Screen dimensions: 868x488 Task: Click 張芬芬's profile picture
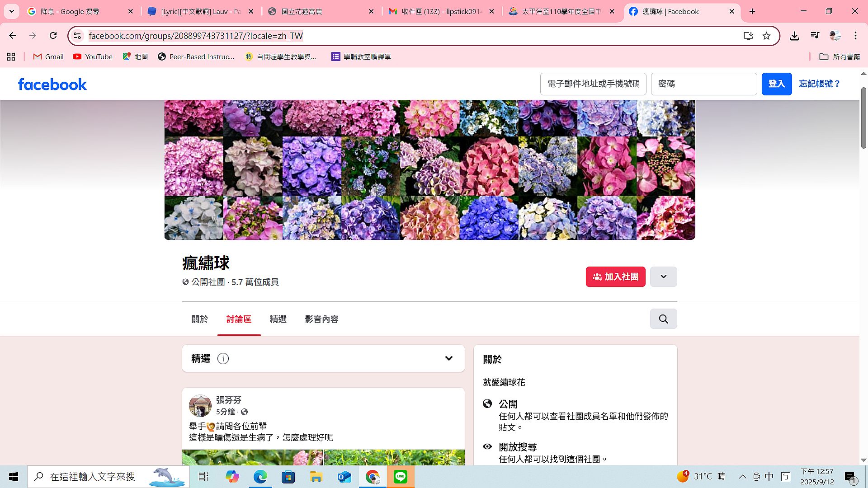point(200,405)
